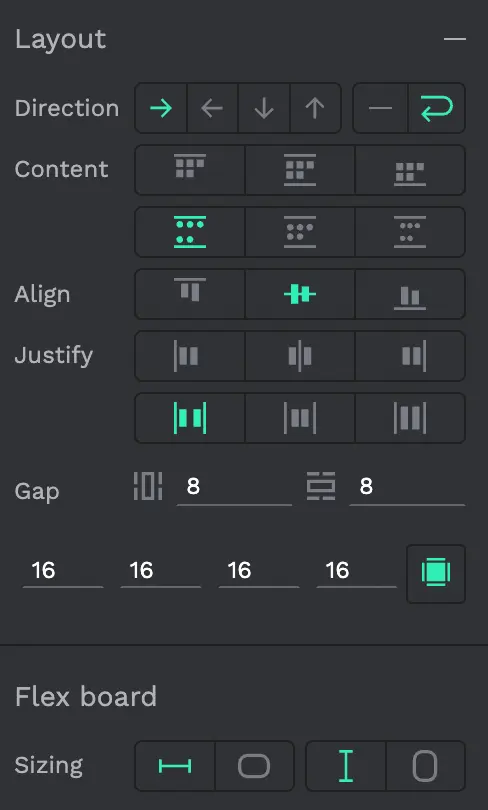The image size is (488, 810).
Task: Align items to center
Action: 300,294
